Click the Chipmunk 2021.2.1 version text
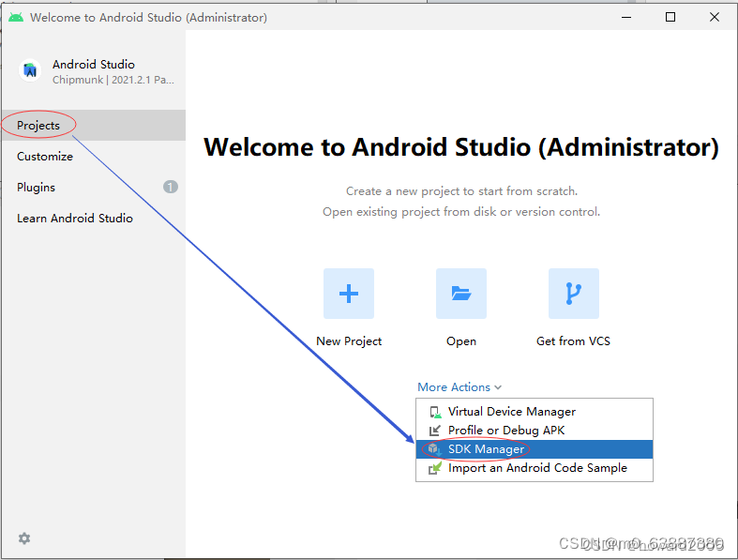This screenshot has height=560, width=738. click(x=113, y=80)
